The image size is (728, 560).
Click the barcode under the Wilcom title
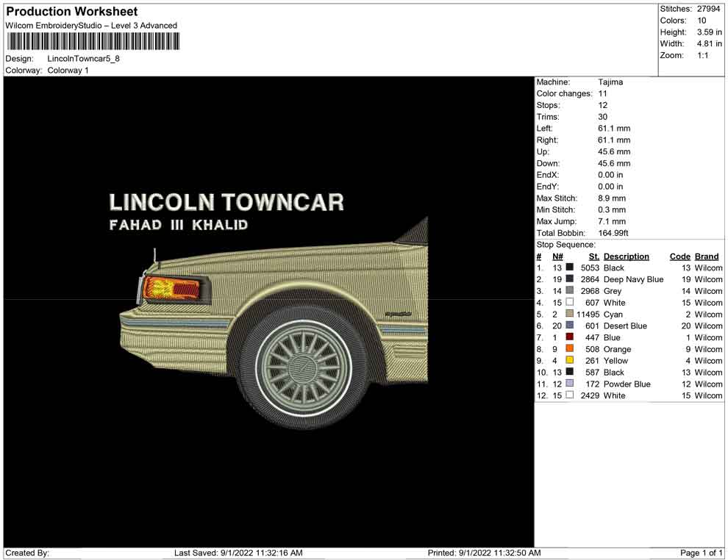coord(93,42)
